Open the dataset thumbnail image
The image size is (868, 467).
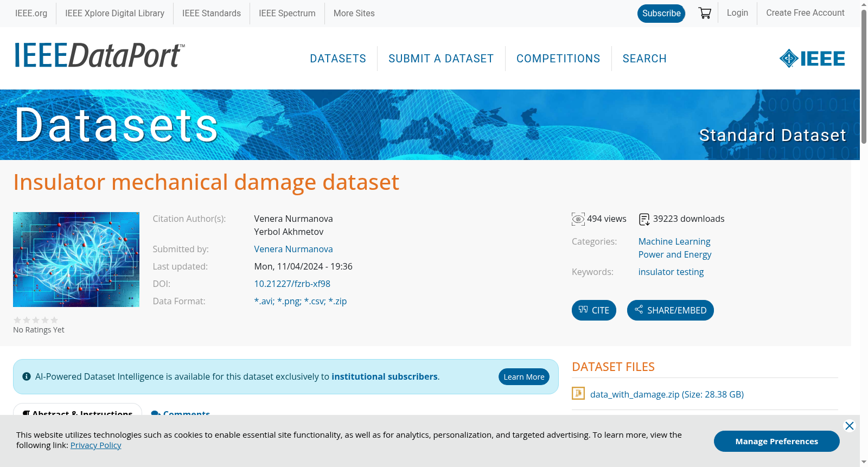(x=76, y=259)
